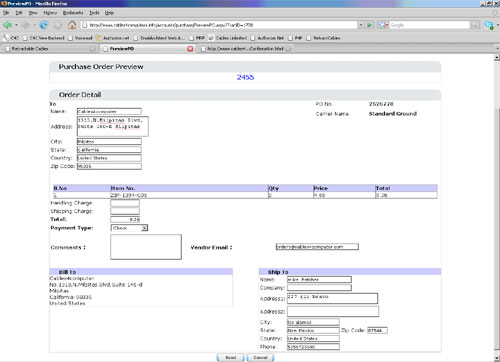The image size is (500, 362).
Task: Expand the URL bar history dropdown
Action: 361,25
